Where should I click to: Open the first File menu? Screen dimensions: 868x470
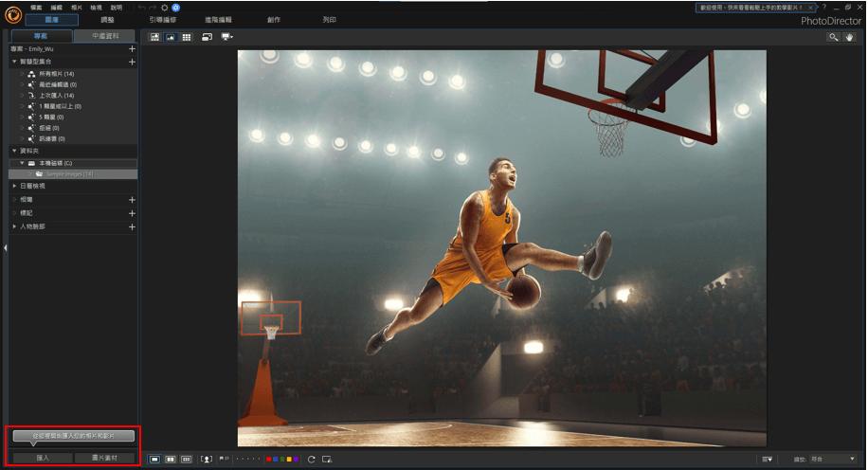coord(37,8)
